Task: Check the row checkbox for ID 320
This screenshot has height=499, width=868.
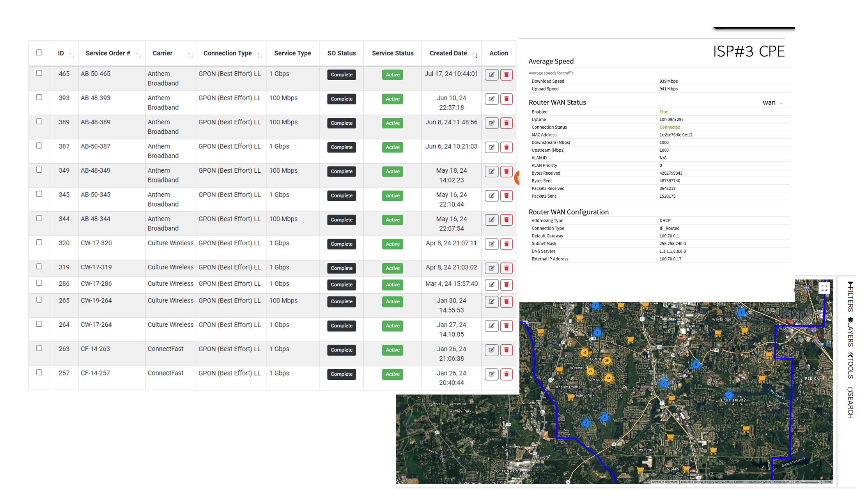Action: [x=39, y=242]
